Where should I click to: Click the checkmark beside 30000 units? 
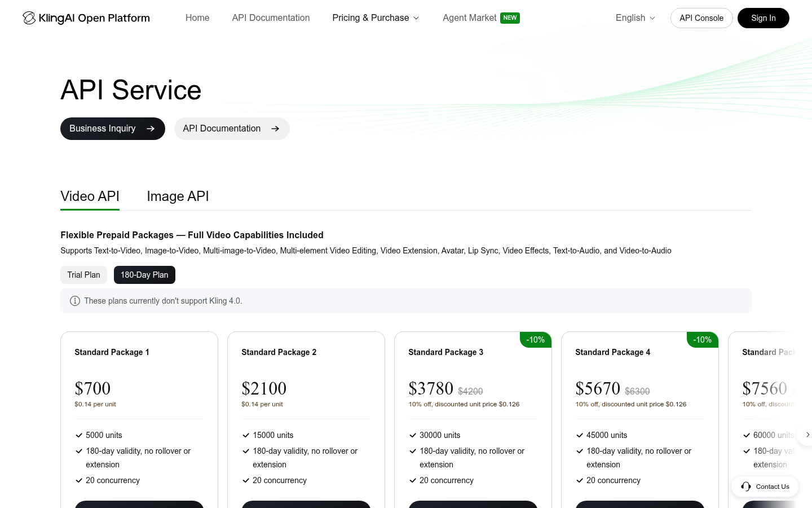click(413, 435)
